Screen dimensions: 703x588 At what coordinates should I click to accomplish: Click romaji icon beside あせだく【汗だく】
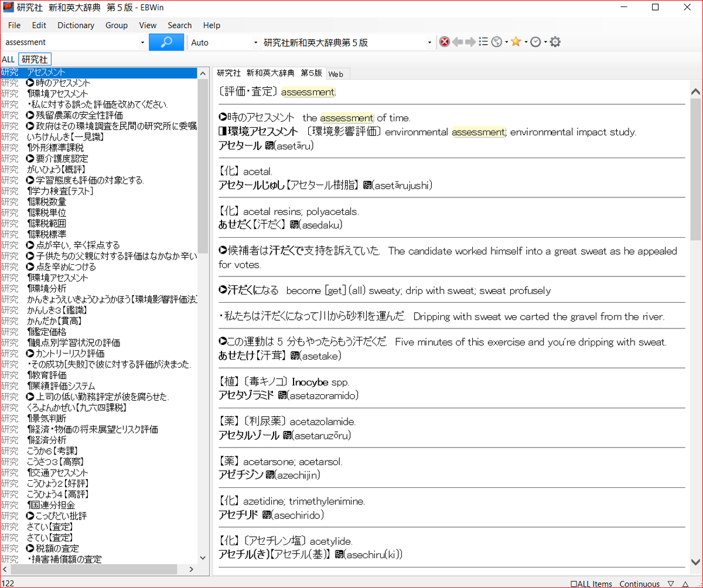point(295,225)
